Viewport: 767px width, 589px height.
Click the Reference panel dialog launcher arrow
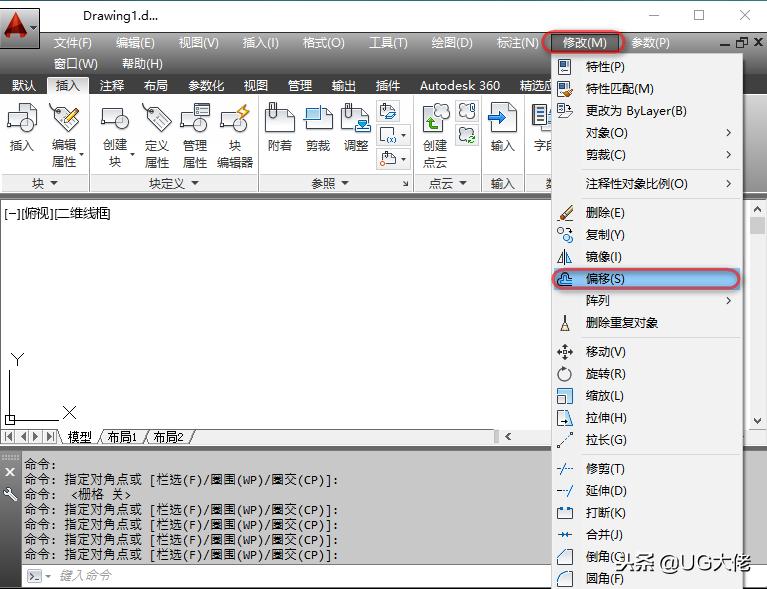tap(406, 183)
